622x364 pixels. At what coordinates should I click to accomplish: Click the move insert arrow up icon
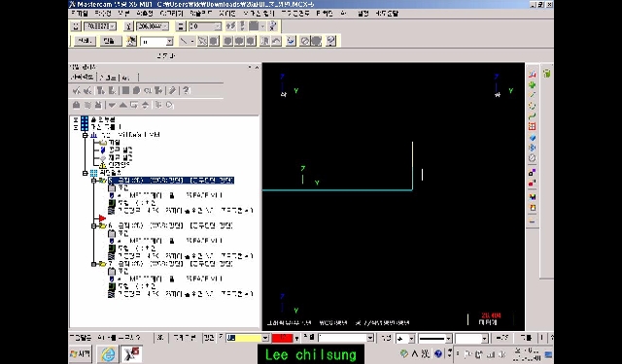coord(123,105)
